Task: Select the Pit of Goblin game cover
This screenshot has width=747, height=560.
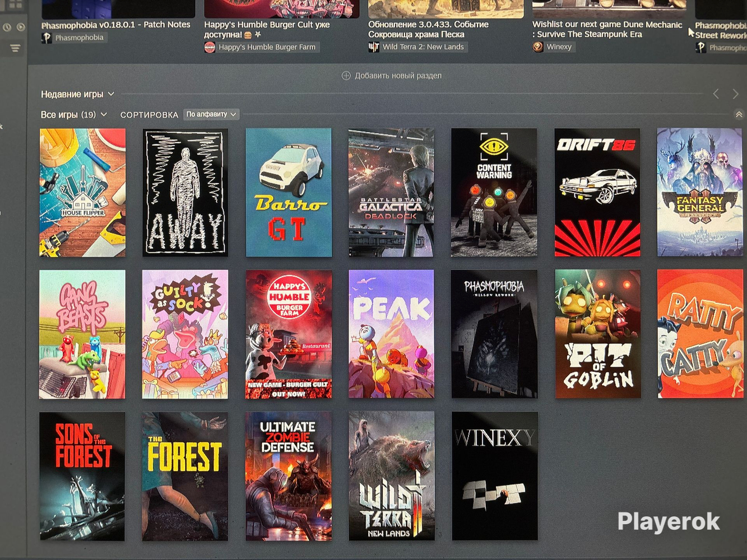Action: point(597,334)
